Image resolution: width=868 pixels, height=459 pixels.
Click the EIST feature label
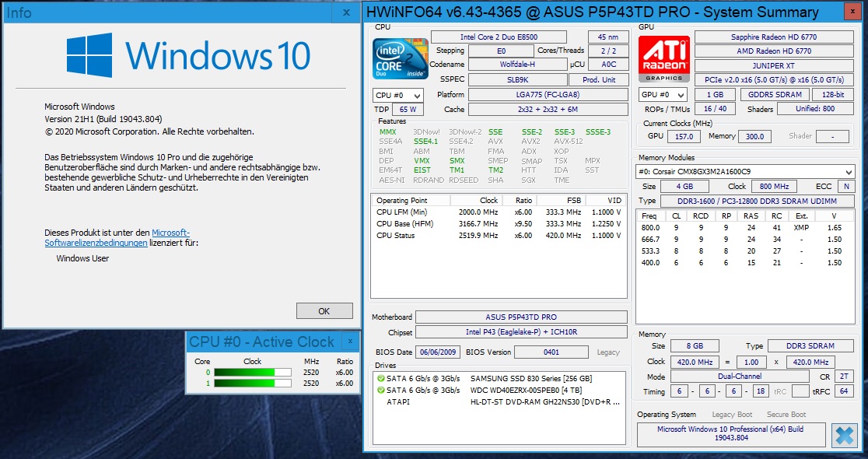pyautogui.click(x=422, y=170)
